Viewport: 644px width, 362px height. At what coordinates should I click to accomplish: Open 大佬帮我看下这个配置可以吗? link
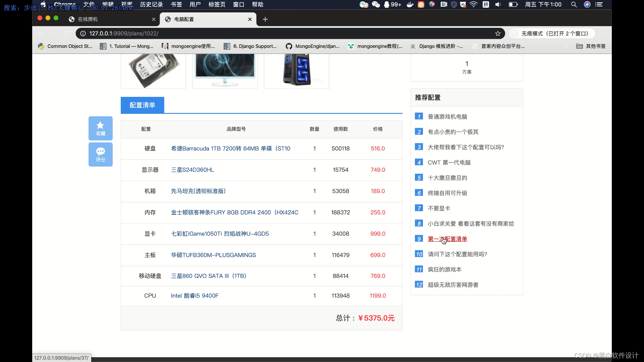[x=466, y=147]
